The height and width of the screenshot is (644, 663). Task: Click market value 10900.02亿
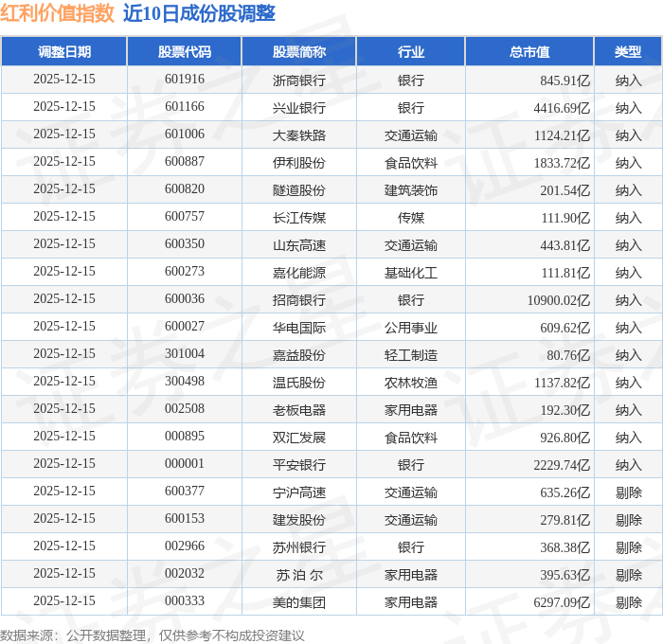(558, 300)
